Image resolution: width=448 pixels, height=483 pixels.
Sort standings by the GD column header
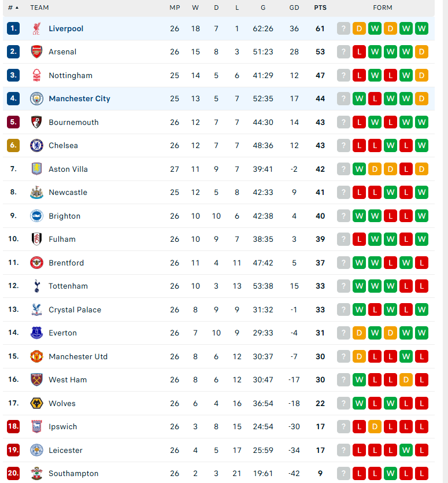(x=294, y=8)
